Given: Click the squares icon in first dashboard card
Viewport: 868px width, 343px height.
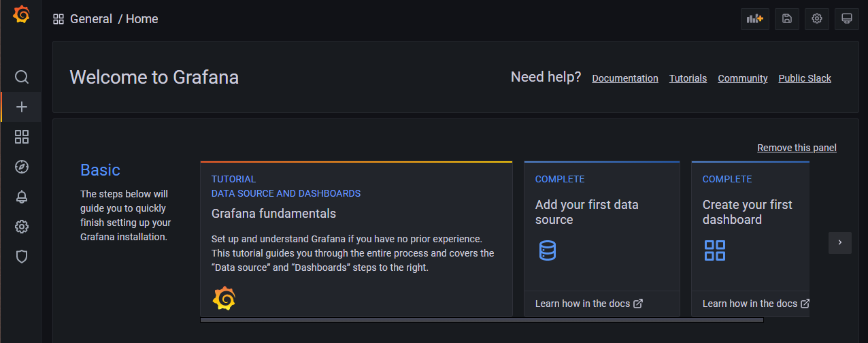Looking at the screenshot, I should point(715,250).
